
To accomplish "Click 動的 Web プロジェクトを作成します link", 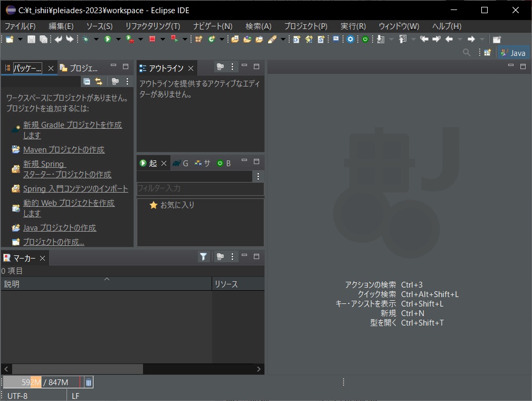I will pos(69,208).
